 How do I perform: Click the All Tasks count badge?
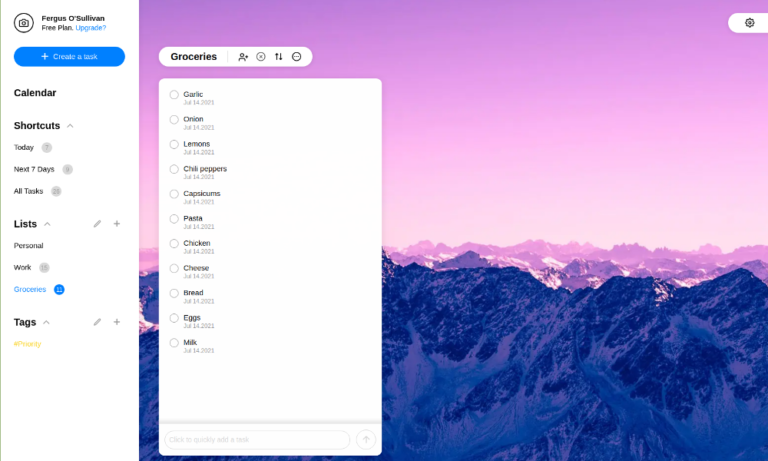tap(56, 191)
